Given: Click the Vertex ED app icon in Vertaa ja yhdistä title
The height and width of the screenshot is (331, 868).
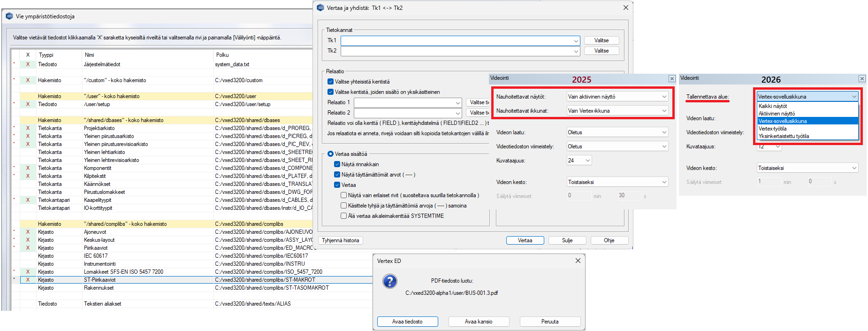Looking at the screenshot, I should pyautogui.click(x=320, y=8).
